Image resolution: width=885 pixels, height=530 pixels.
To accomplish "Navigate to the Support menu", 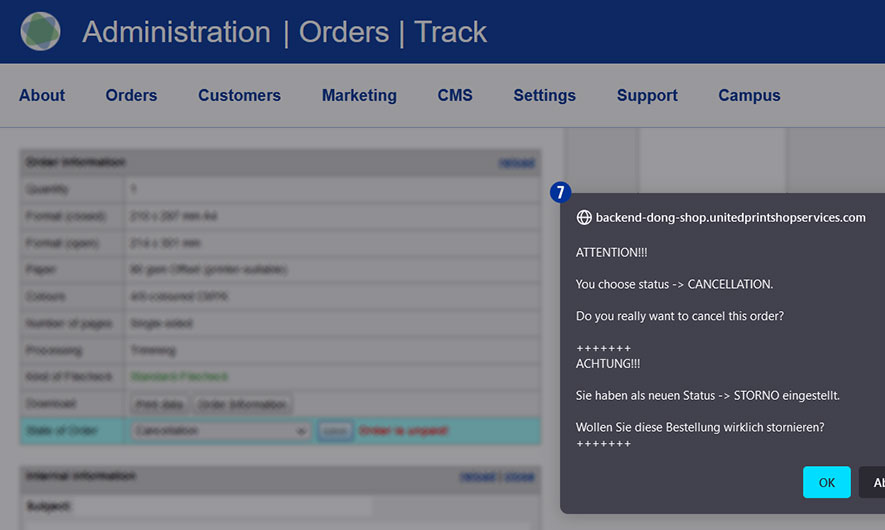I will pos(647,96).
